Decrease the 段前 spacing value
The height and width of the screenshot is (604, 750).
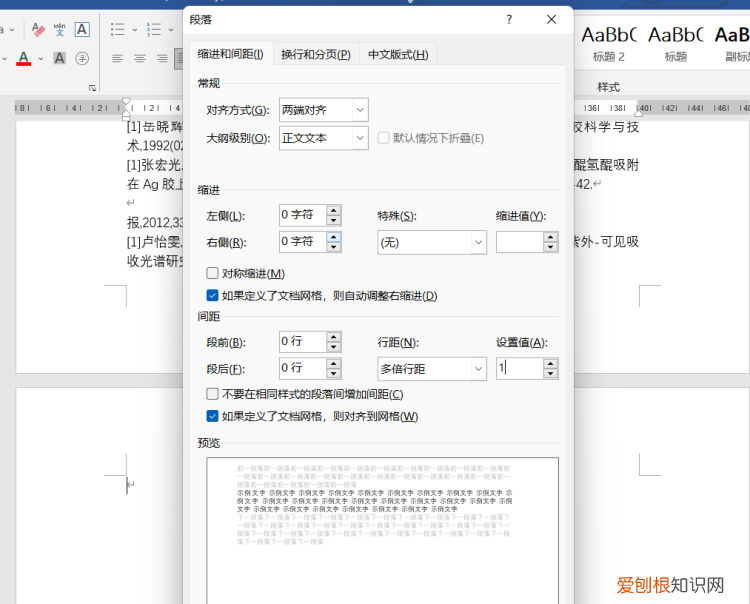pyautogui.click(x=334, y=347)
